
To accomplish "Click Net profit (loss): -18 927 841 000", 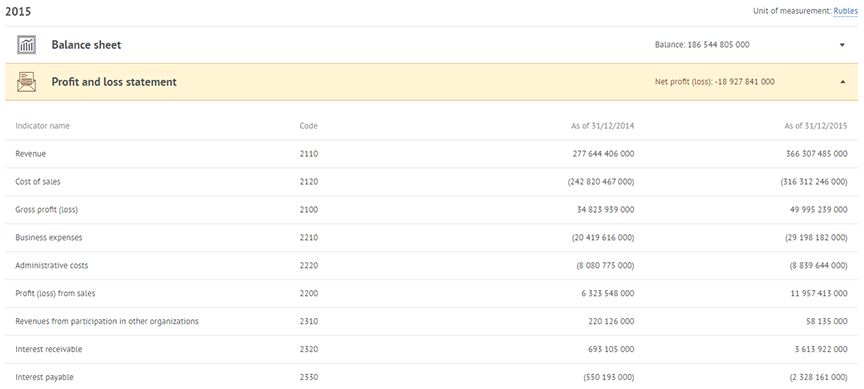I will pos(715,82).
